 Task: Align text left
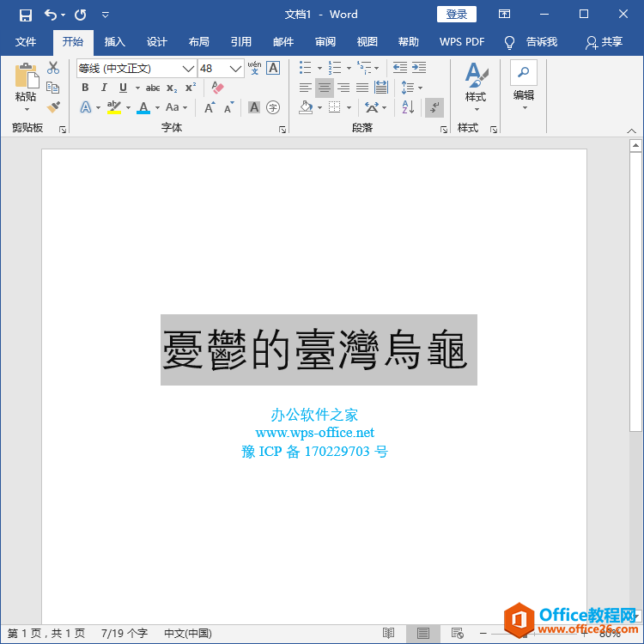tap(305, 88)
